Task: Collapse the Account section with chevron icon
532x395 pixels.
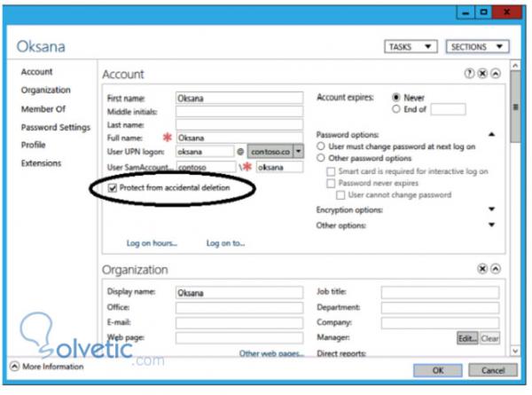Action: 496,74
